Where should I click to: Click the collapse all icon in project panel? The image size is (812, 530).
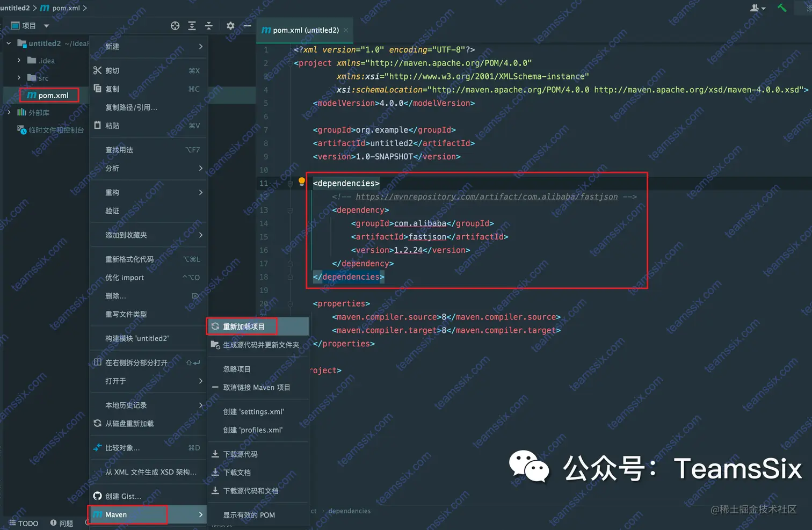tap(209, 26)
